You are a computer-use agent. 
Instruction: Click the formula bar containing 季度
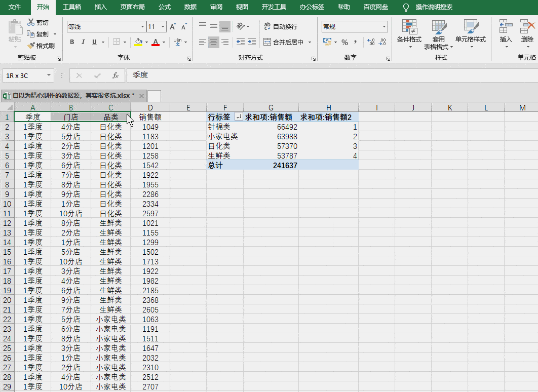click(x=332, y=75)
